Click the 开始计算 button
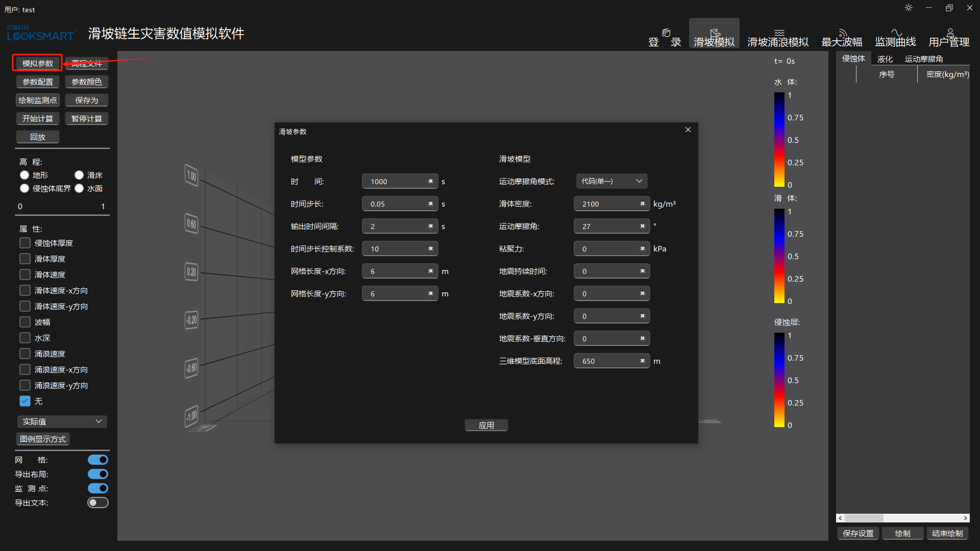The image size is (980, 551). 38,118
